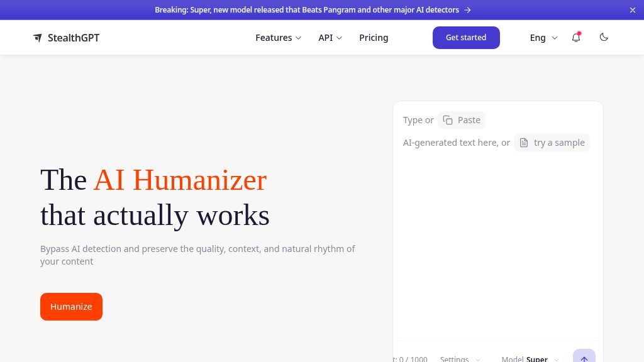Screen dimensions: 644x362
Task: Dismiss the breaking news banner
Action: 633,10
